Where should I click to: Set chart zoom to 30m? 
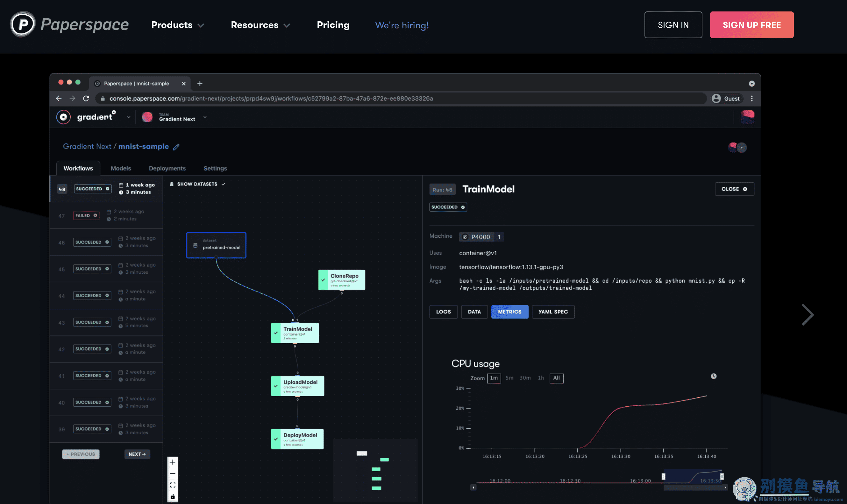[x=525, y=378]
